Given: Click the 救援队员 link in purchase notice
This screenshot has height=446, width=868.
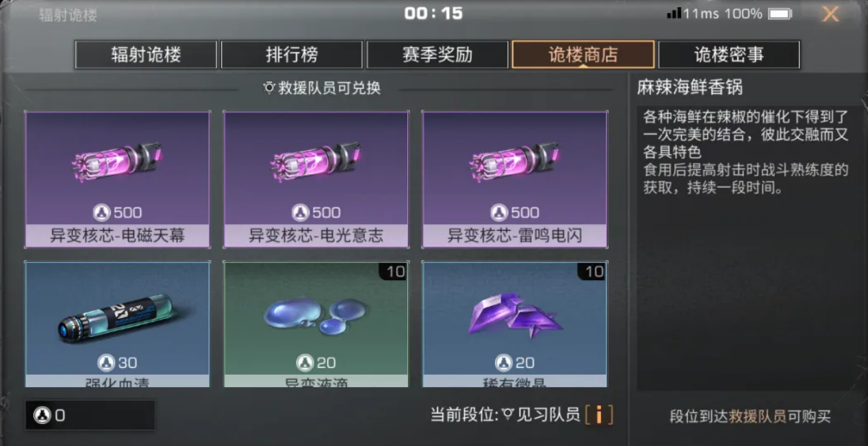Looking at the screenshot, I should 757,417.
